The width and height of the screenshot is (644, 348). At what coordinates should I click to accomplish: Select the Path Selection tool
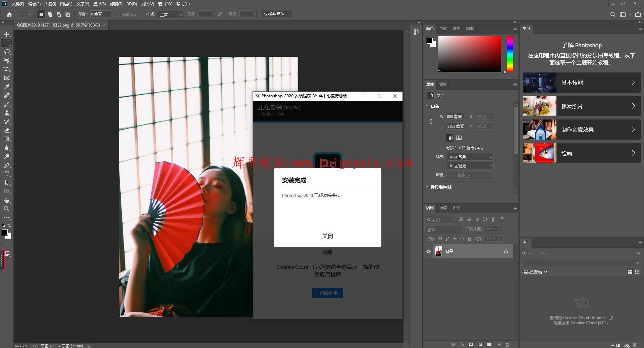[7, 183]
